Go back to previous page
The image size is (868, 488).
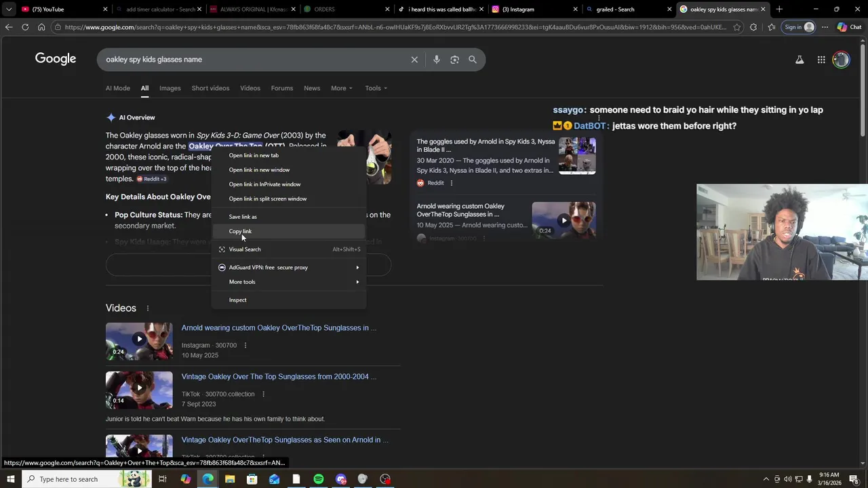[9, 27]
